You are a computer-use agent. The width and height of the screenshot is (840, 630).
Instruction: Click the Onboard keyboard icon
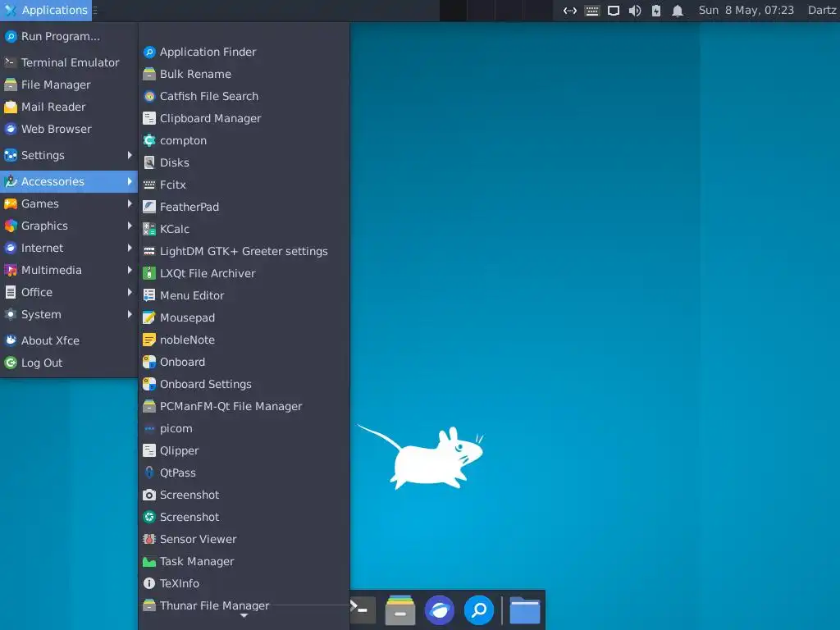(x=149, y=362)
